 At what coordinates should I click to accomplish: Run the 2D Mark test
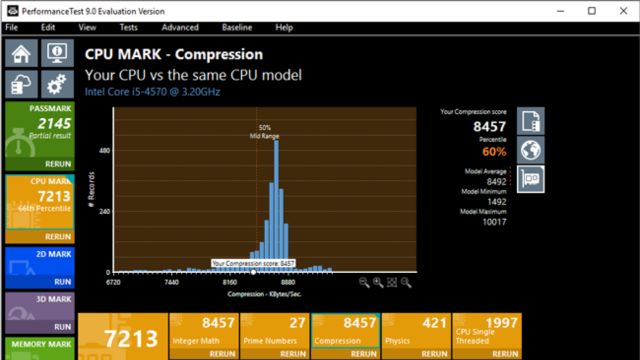pyautogui.click(x=63, y=282)
